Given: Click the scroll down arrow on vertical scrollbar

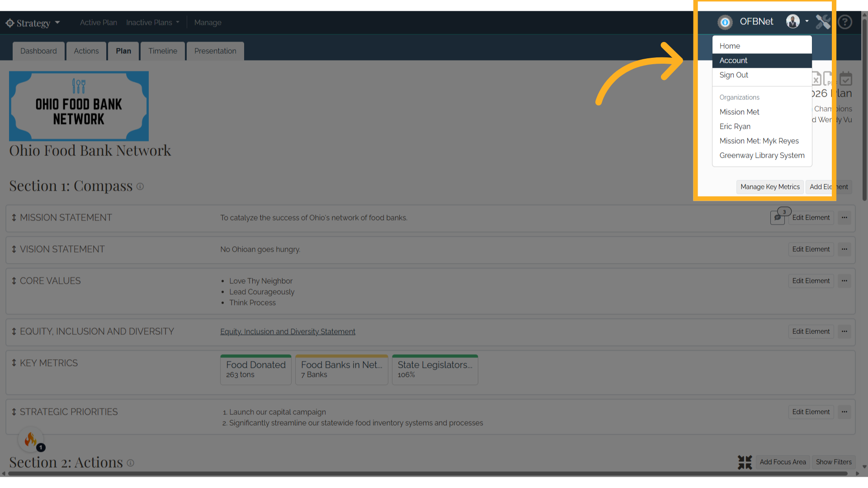Looking at the screenshot, I should click(864, 467).
